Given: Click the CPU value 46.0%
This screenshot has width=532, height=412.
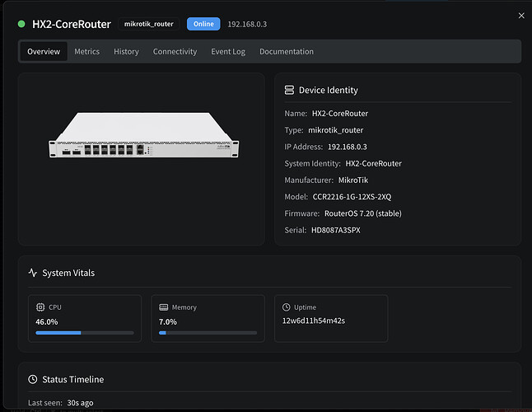Looking at the screenshot, I should pos(47,321).
